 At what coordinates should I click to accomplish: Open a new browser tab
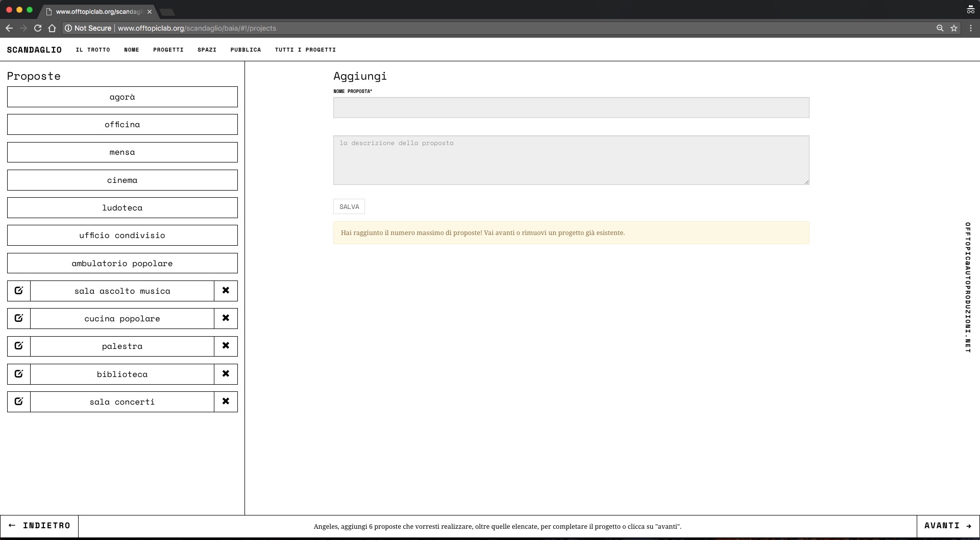(x=167, y=12)
